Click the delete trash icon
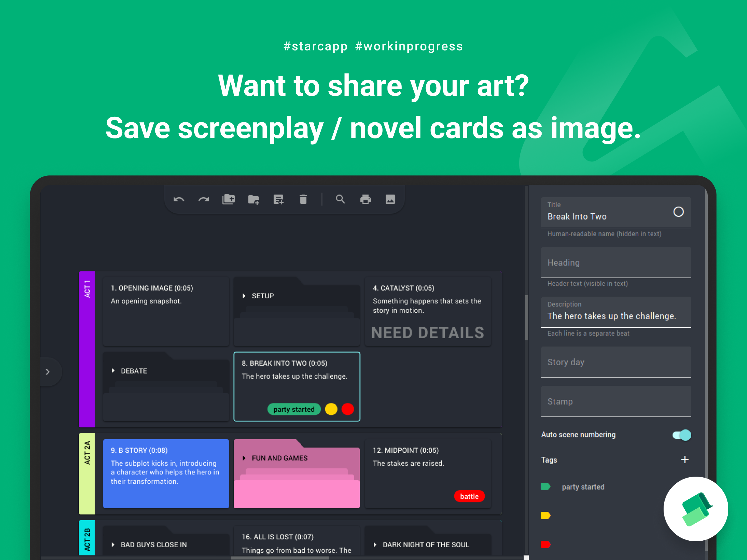Screen dimensions: 747x560 pos(303,199)
